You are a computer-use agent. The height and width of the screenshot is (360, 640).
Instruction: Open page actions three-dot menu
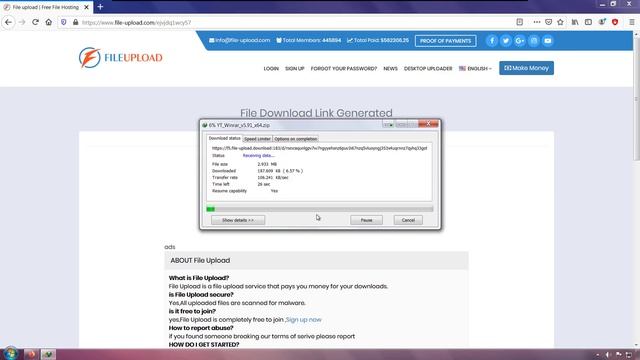point(537,22)
